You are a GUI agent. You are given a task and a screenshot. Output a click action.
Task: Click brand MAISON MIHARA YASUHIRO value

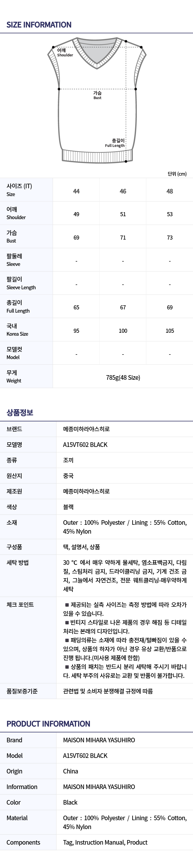[x=99, y=740]
